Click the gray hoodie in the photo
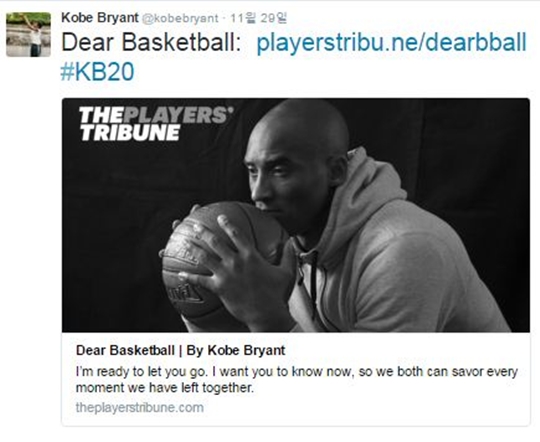The width and height of the screenshot is (540, 442). tap(399, 262)
